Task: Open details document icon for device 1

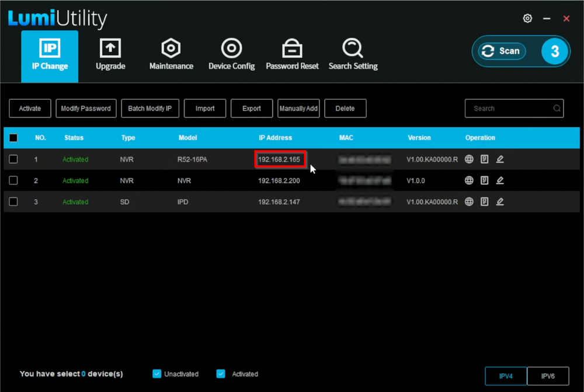Action: tap(484, 159)
